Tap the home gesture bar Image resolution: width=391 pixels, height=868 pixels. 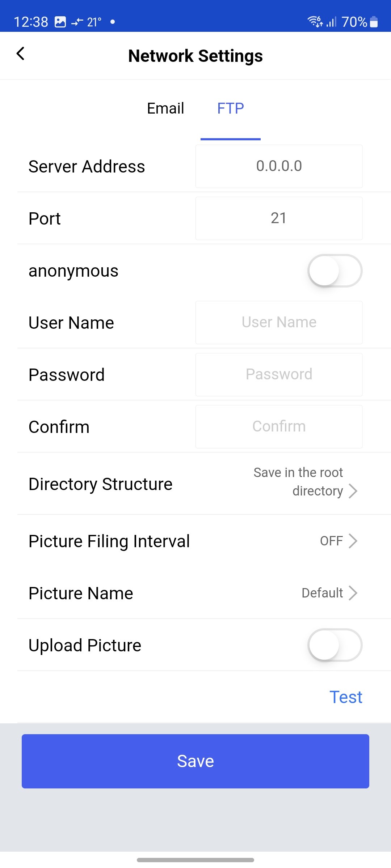pyautogui.click(x=195, y=860)
